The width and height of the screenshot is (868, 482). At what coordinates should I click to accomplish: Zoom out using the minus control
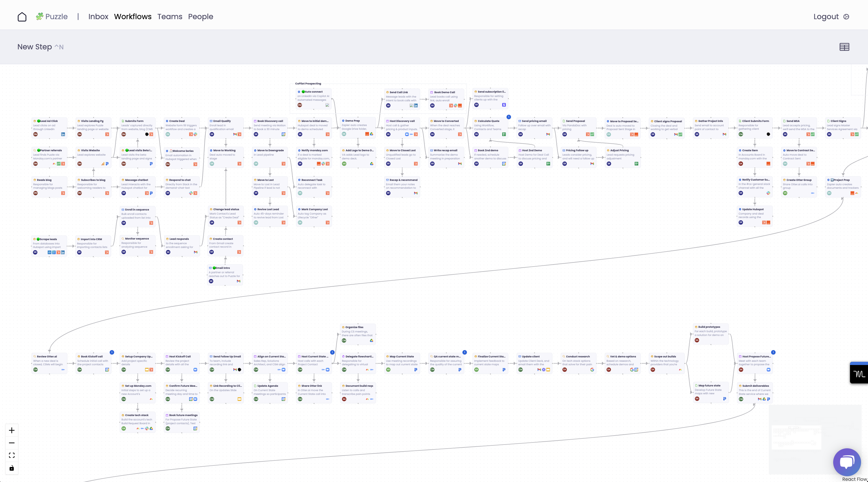(12, 443)
